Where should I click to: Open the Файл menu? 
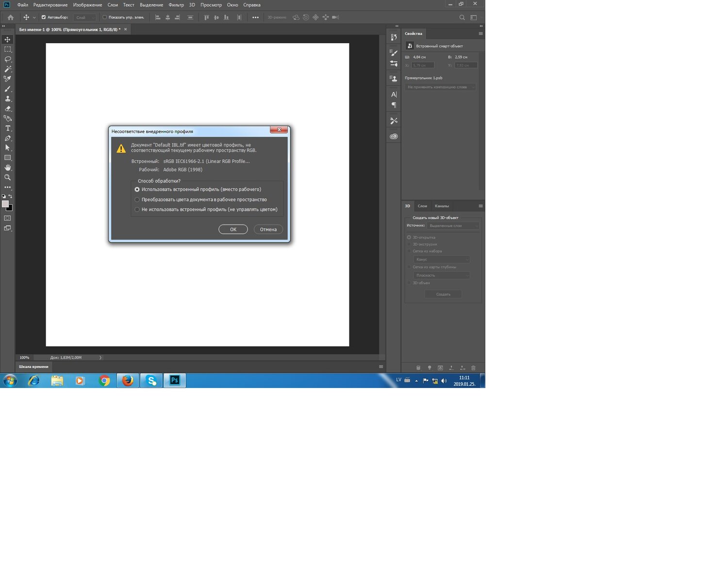[x=22, y=5]
